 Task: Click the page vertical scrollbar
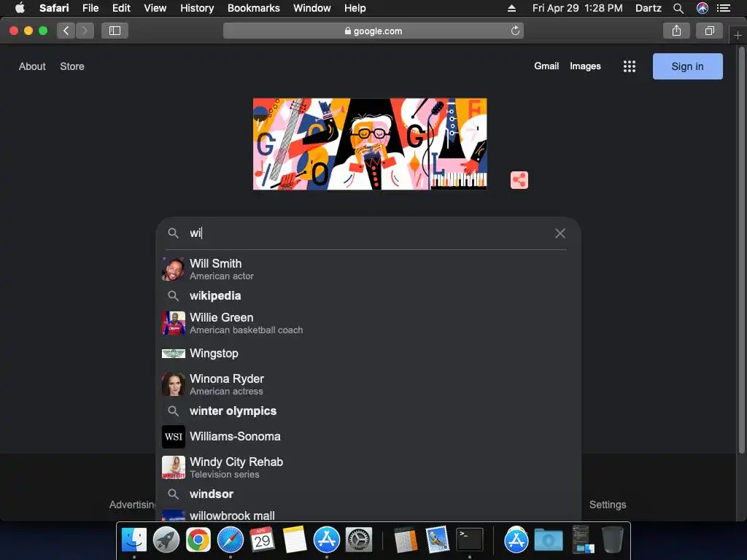pos(741,250)
